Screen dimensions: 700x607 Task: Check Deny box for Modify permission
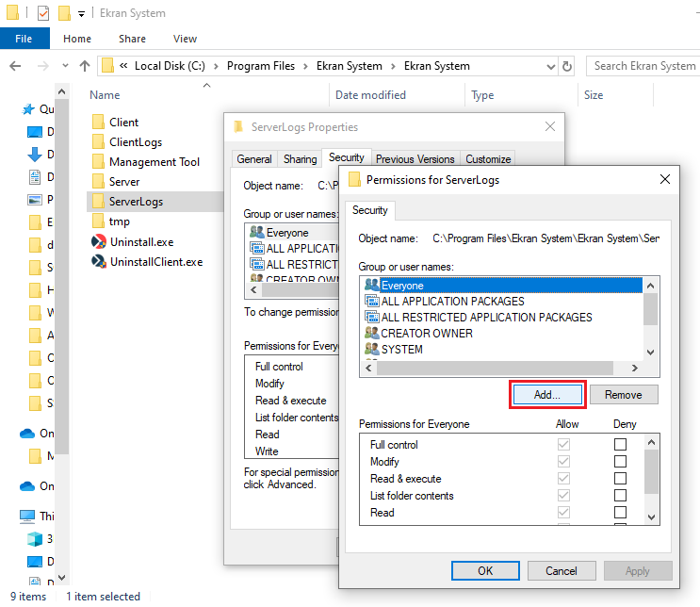click(620, 462)
